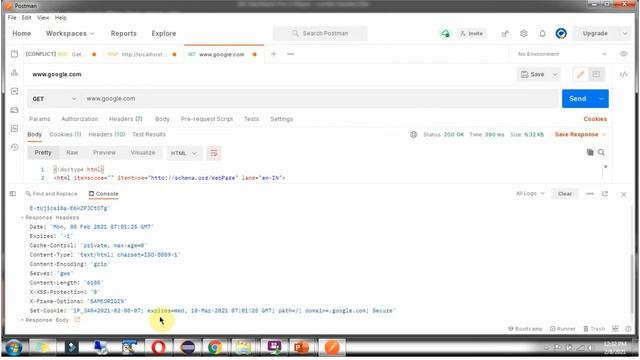Expand Response Body section in console
The width and height of the screenshot is (640, 360).
pyautogui.click(x=22, y=320)
